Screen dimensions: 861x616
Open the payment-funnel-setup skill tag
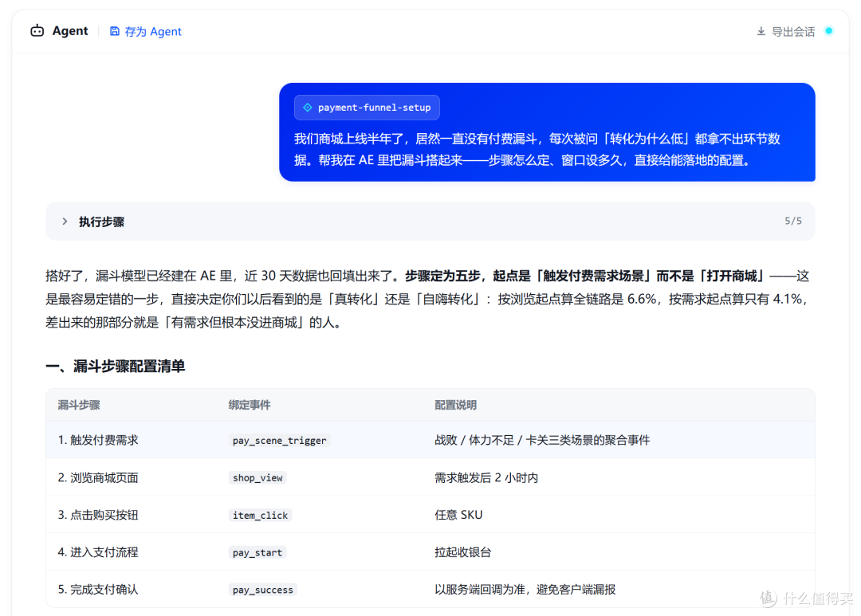click(367, 108)
